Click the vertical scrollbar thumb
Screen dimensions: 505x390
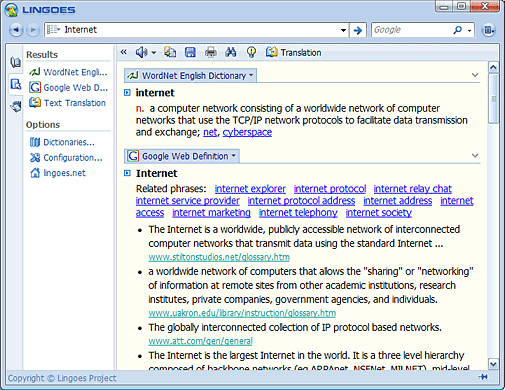pos(493,99)
